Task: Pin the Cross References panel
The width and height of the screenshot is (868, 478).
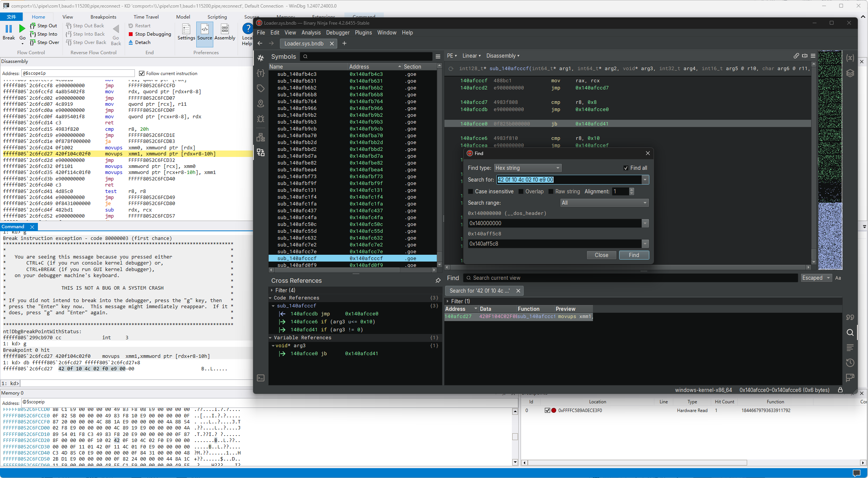Action: tap(438, 281)
